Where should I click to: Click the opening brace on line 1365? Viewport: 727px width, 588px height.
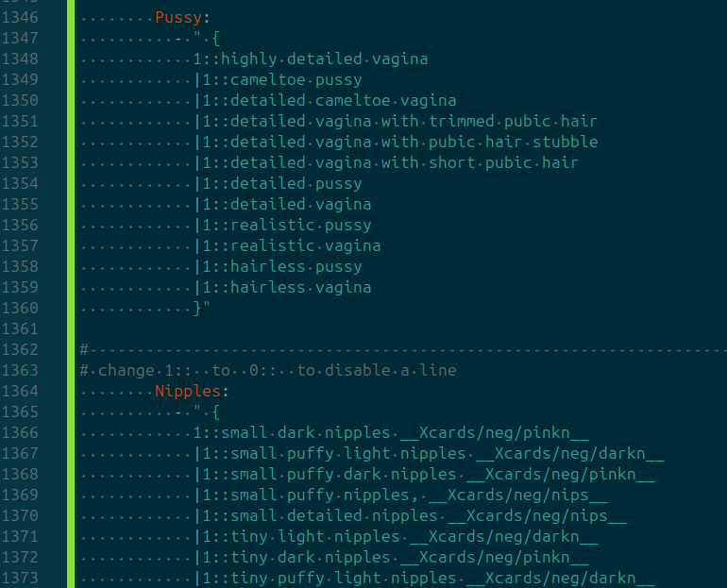point(216,412)
